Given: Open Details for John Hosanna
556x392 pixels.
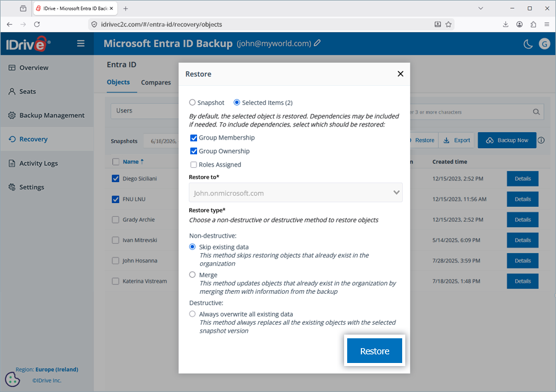Looking at the screenshot, I should click(523, 261).
